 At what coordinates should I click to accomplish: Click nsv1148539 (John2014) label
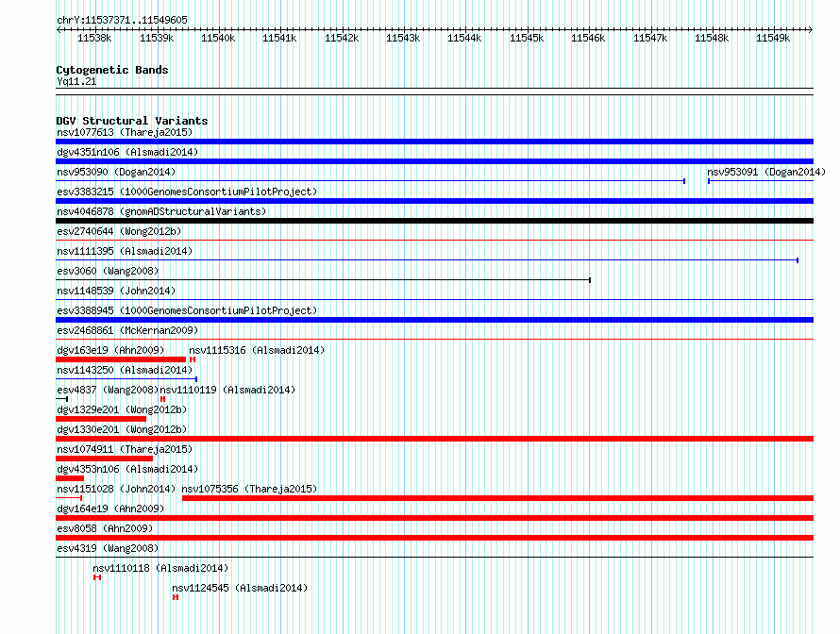(116, 291)
